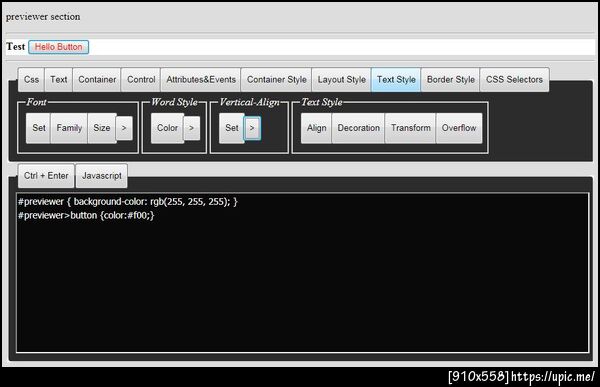This screenshot has height=387, width=600.
Task: Select the Layout Style tab
Action: pos(341,80)
